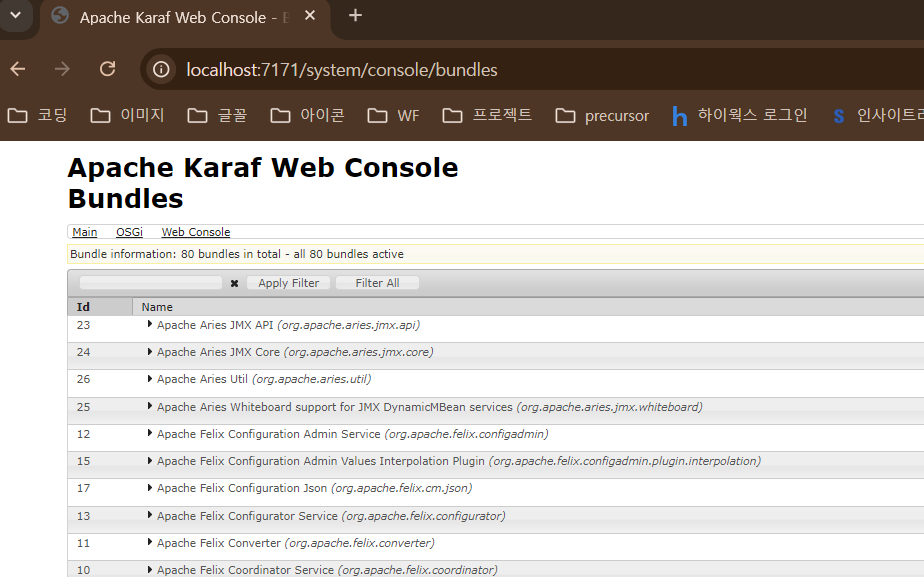Expand details for Felix Configurator Service
The height and width of the screenshot is (577, 924).
click(x=150, y=515)
